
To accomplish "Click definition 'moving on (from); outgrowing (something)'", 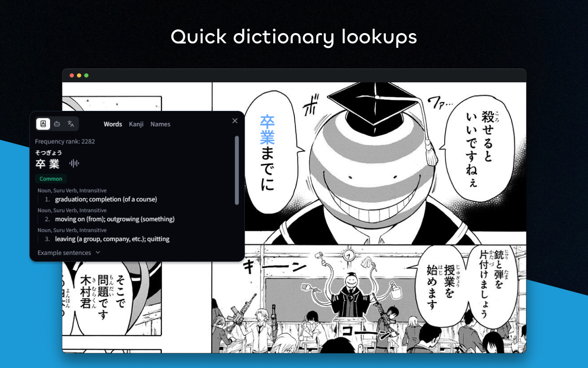I will (x=115, y=219).
